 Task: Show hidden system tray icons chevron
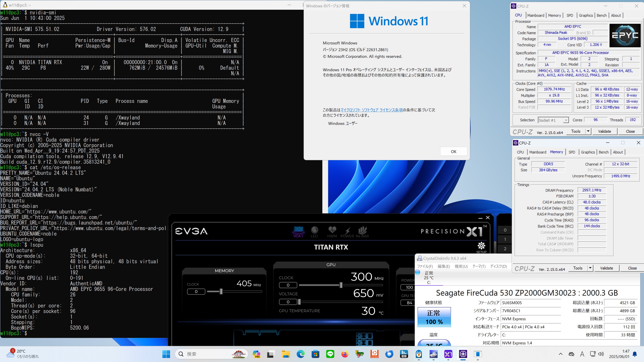(560, 354)
